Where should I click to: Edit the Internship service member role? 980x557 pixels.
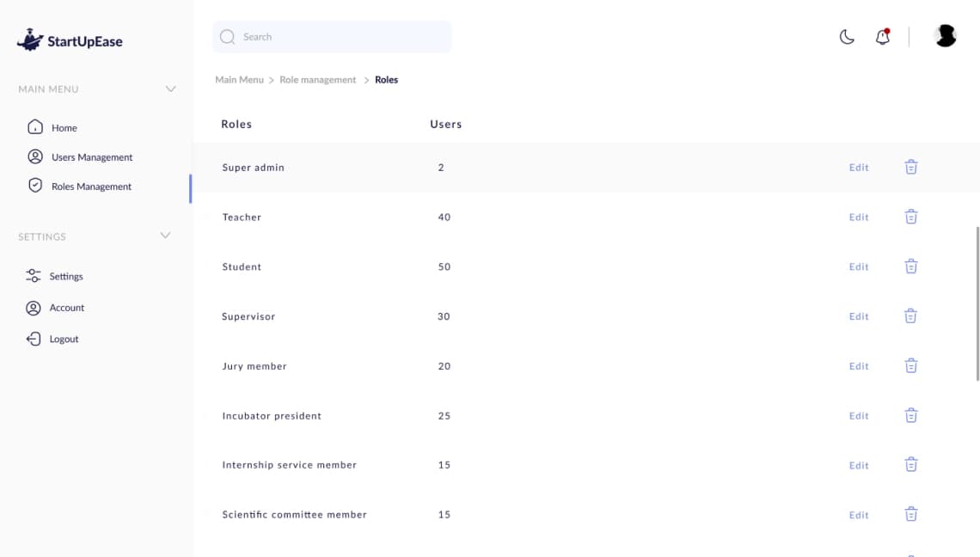coord(859,465)
